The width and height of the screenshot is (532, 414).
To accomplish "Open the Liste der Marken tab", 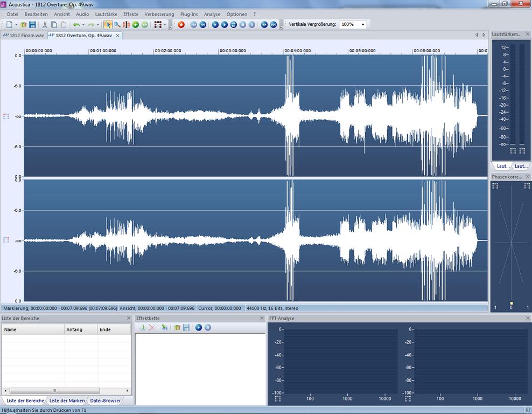I will (x=67, y=401).
